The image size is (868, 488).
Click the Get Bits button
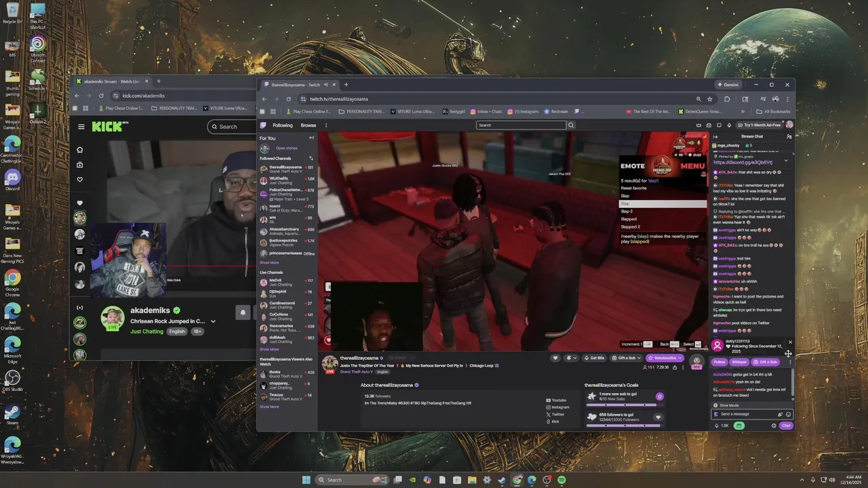[594, 358]
